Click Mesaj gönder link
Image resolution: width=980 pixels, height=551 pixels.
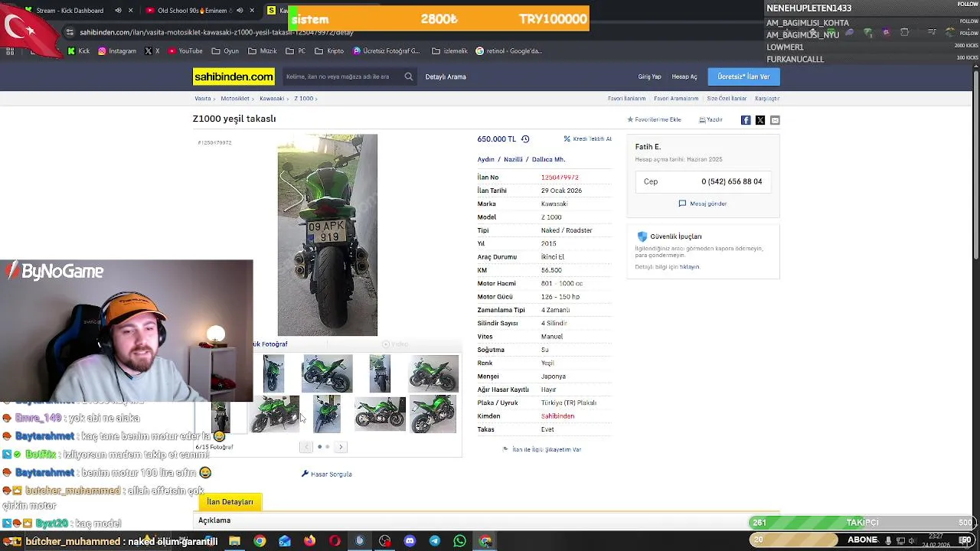click(703, 204)
